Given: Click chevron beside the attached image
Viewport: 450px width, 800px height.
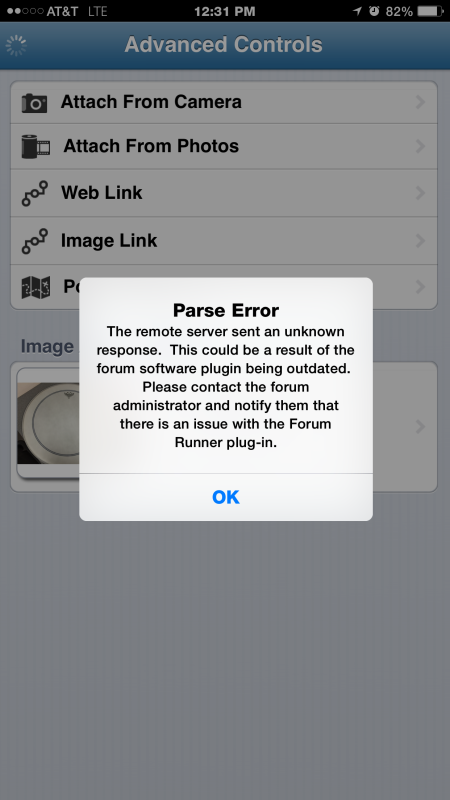Looking at the screenshot, I should point(420,427).
